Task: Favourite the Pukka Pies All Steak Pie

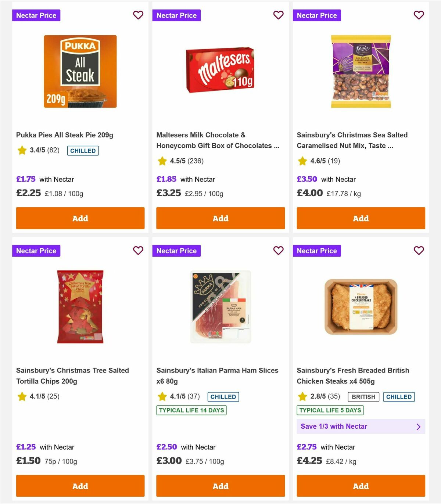Action: pyautogui.click(x=138, y=15)
